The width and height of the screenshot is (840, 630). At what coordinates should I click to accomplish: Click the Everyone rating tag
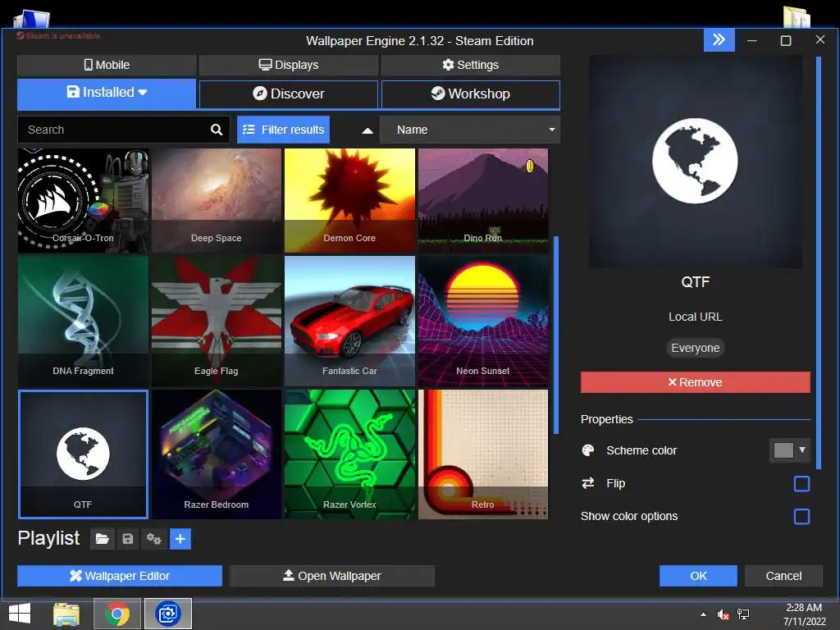click(696, 348)
